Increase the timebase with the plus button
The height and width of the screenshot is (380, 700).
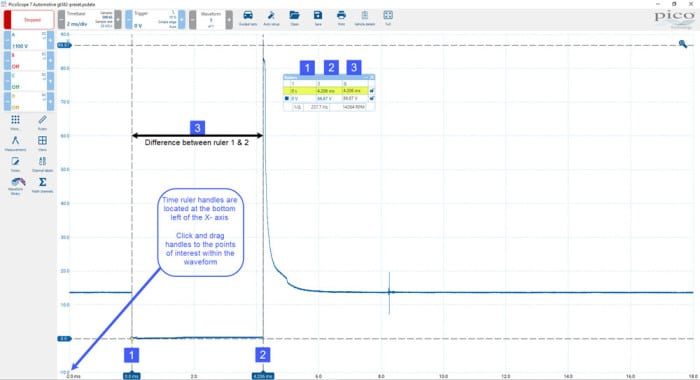(118, 20)
